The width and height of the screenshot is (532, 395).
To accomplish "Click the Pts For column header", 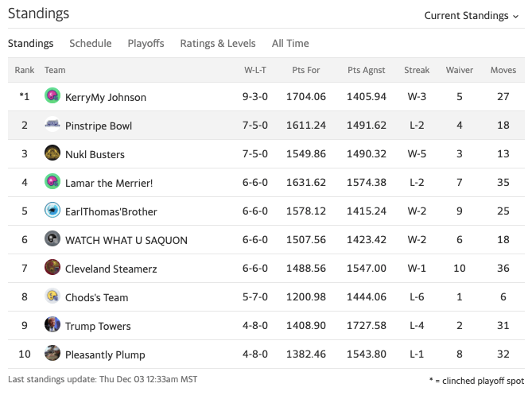I will [305, 70].
